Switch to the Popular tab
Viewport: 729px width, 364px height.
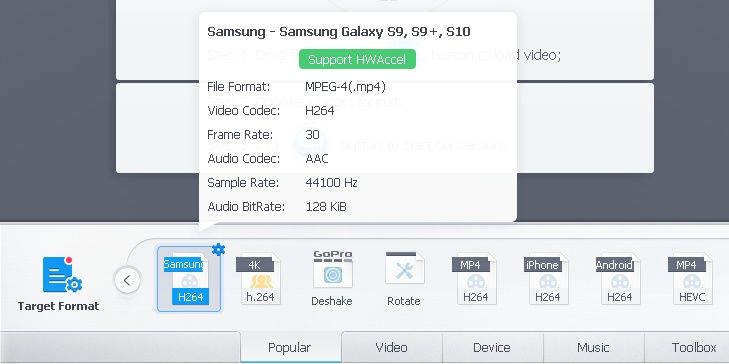point(290,347)
